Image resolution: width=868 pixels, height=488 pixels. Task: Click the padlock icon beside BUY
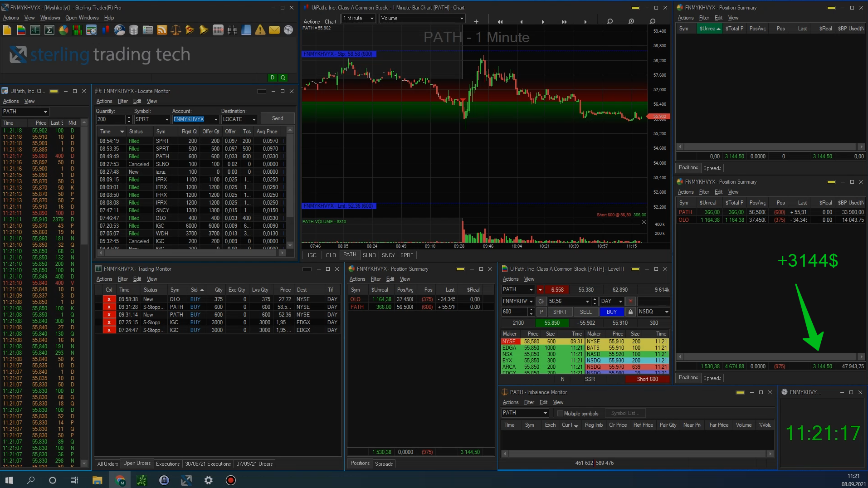point(630,312)
